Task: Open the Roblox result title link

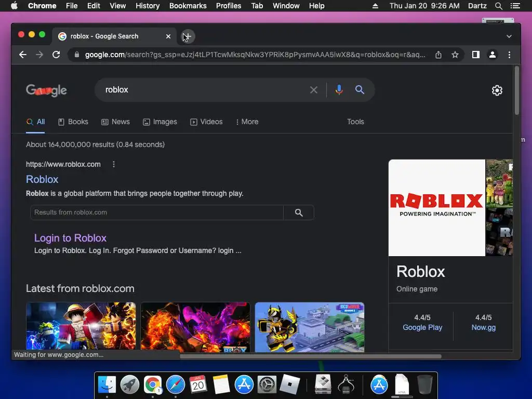Action: click(42, 179)
